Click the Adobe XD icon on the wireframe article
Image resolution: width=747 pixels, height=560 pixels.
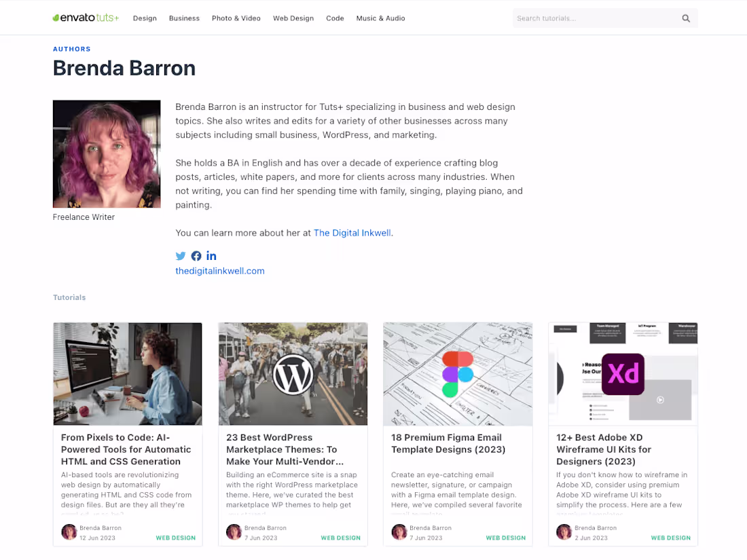click(x=623, y=374)
